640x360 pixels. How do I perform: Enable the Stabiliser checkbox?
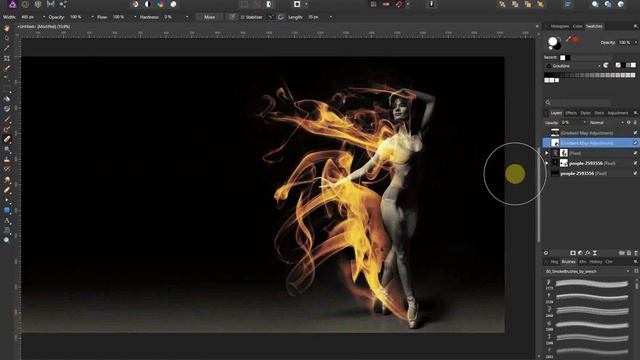[242, 17]
